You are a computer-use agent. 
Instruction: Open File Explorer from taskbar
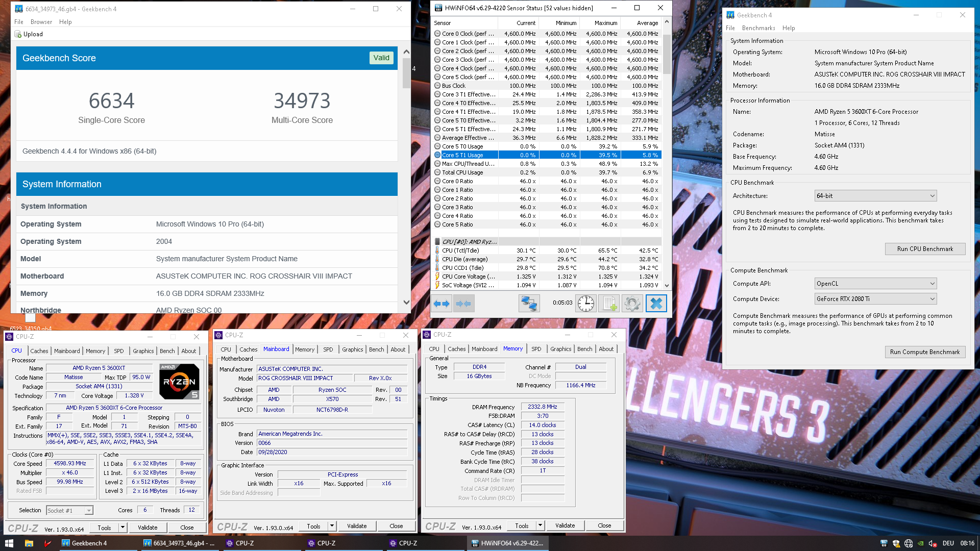tap(29, 543)
